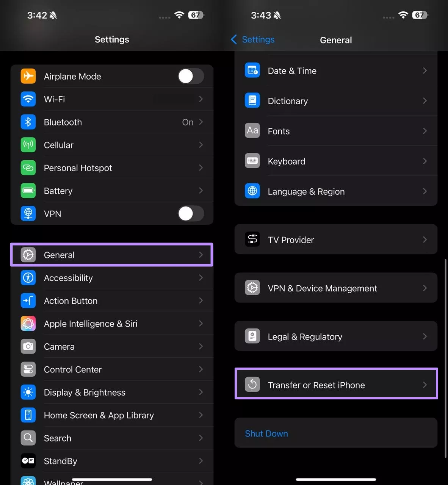Turn on the VPN switch

tap(191, 213)
